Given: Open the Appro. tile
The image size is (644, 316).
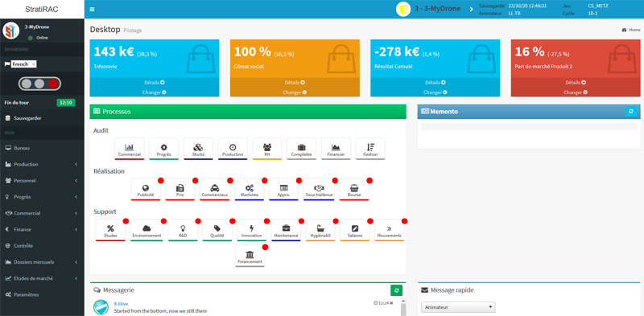Looking at the screenshot, I should pos(284,190).
